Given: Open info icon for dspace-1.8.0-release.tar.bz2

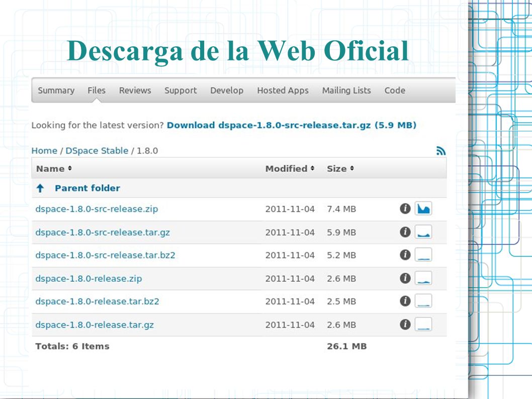Looking at the screenshot, I should point(405,301).
